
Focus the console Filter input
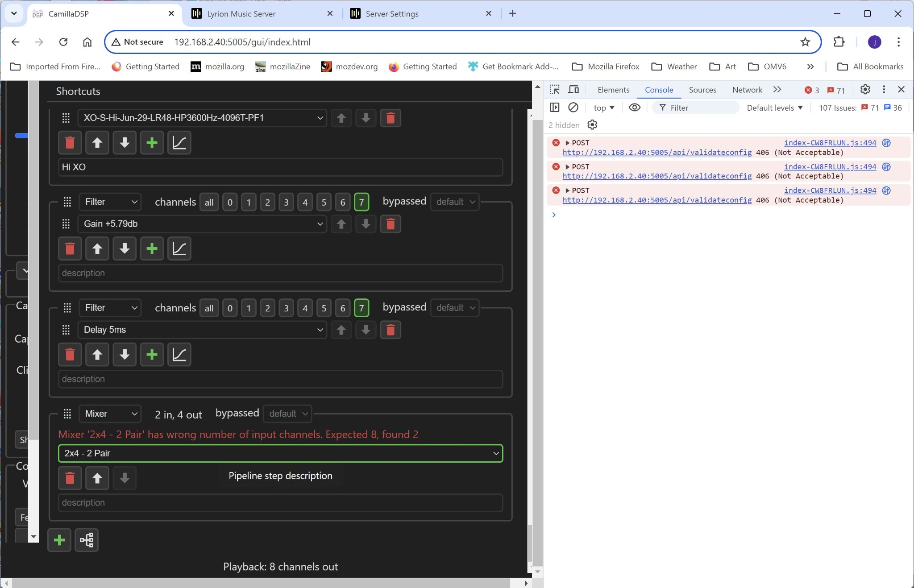(696, 108)
